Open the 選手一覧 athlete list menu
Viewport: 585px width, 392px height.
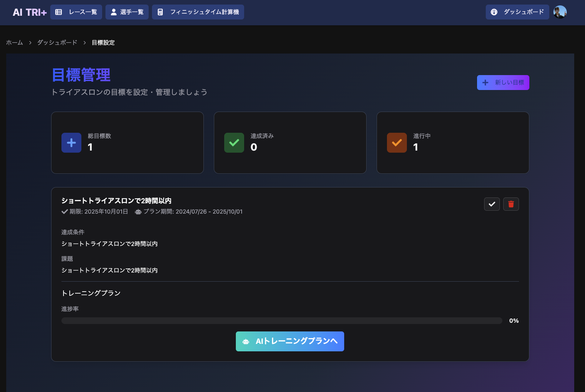[127, 12]
